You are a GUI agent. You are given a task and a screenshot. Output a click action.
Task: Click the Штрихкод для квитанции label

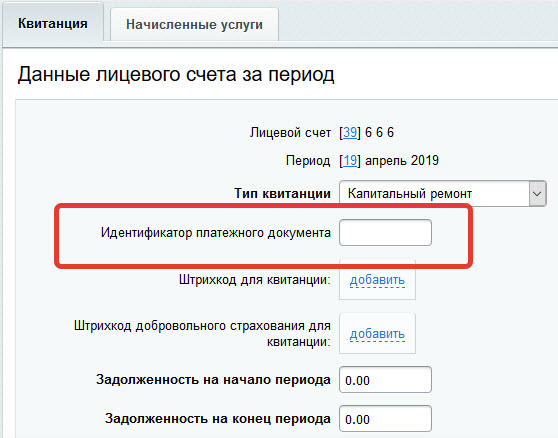[x=255, y=280]
